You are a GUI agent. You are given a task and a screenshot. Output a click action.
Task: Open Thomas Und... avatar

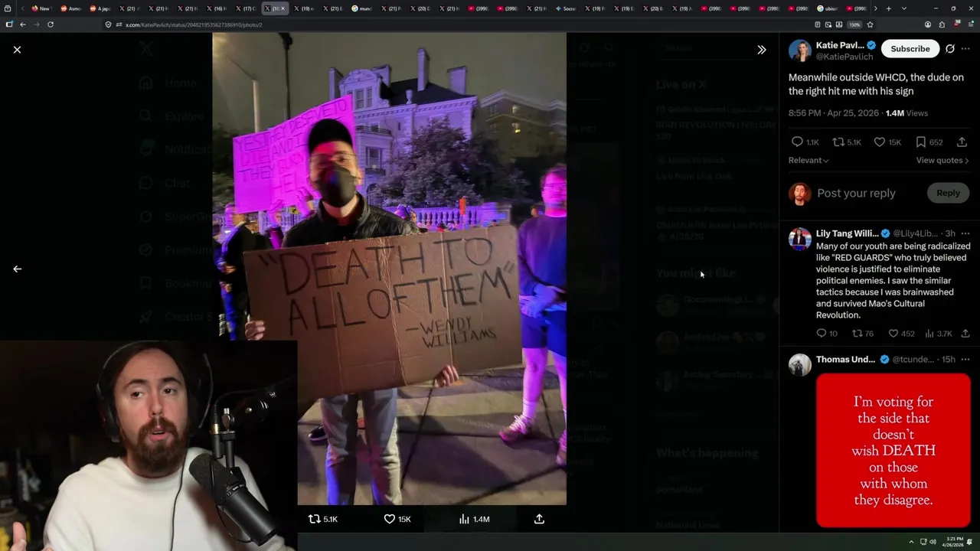point(799,365)
